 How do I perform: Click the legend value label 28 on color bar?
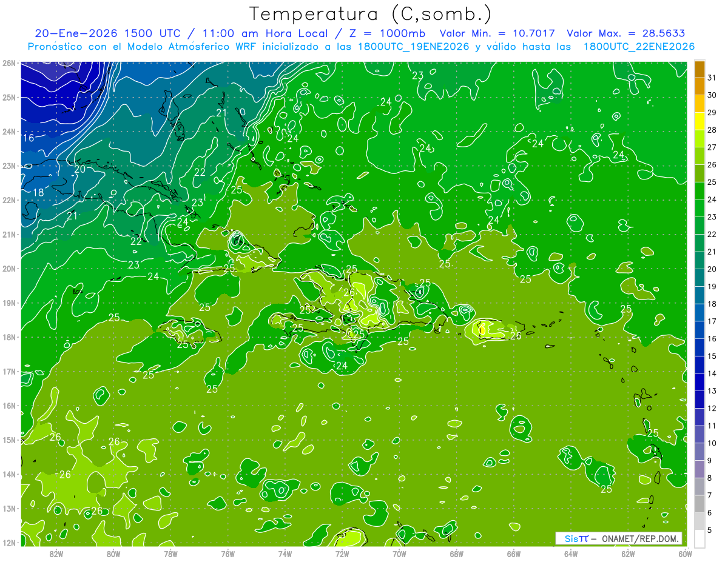pos(712,130)
